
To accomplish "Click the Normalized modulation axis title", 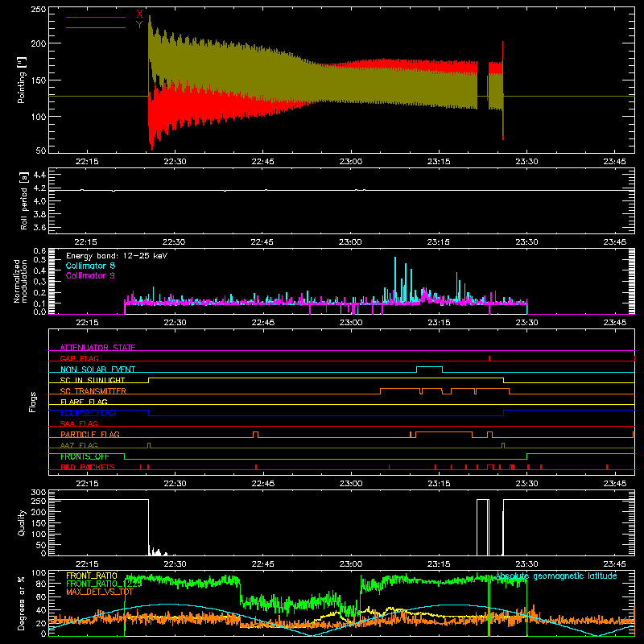I will (x=20, y=281).
